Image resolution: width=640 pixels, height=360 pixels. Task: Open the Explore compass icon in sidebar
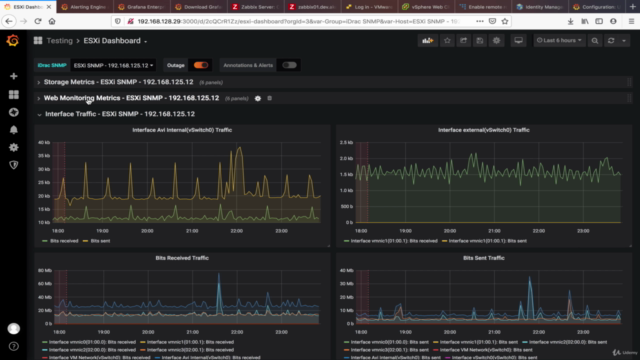[13, 112]
